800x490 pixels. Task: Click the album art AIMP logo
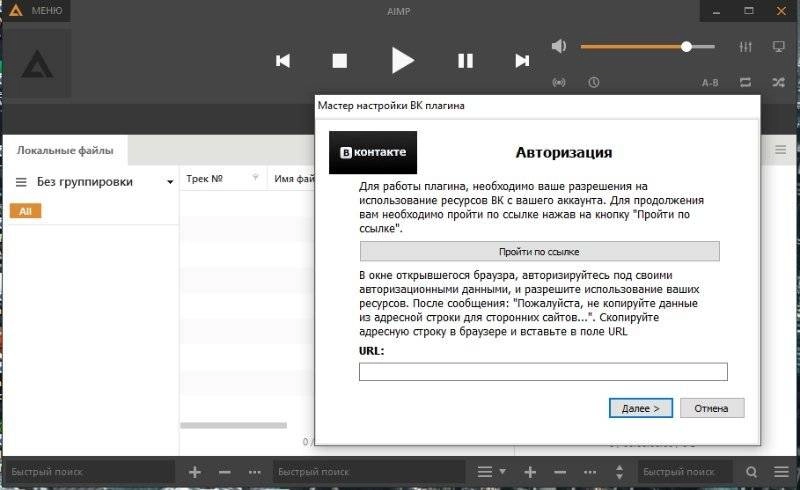click(37, 64)
